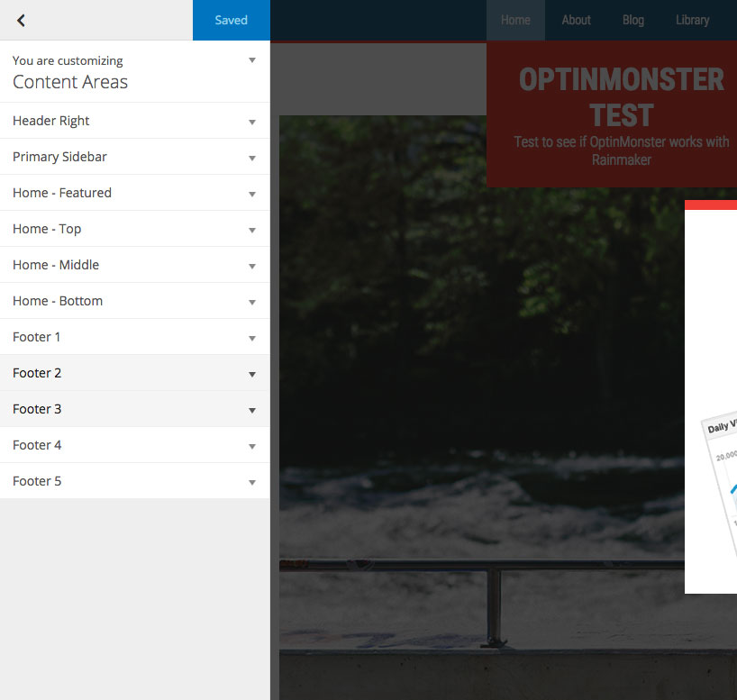Open the About page in navigation
Image resolution: width=737 pixels, height=700 pixels.
click(x=576, y=20)
